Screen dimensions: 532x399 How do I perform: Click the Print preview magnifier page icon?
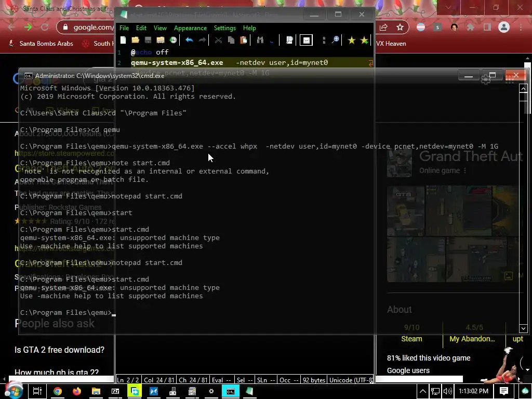point(289,40)
